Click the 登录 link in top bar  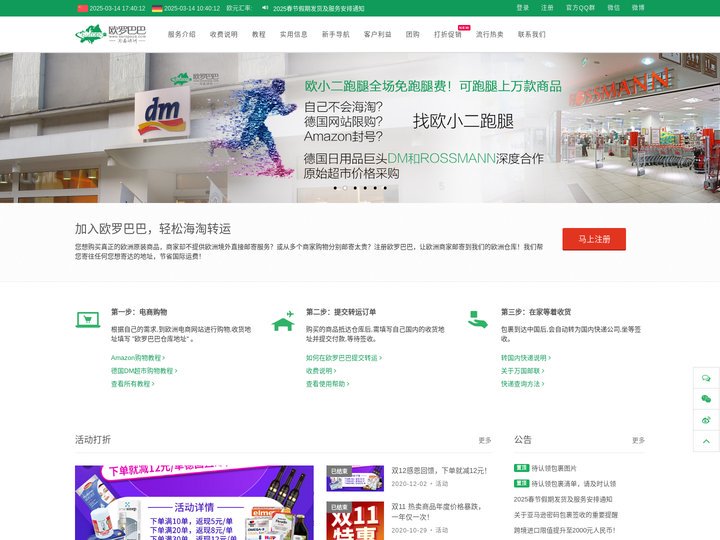click(523, 8)
